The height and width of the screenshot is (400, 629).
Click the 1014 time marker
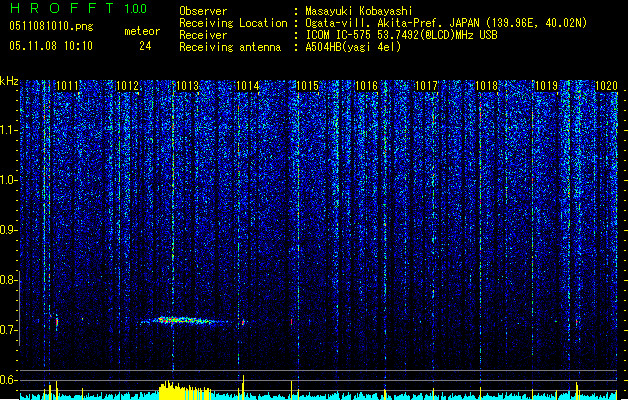[x=248, y=86]
